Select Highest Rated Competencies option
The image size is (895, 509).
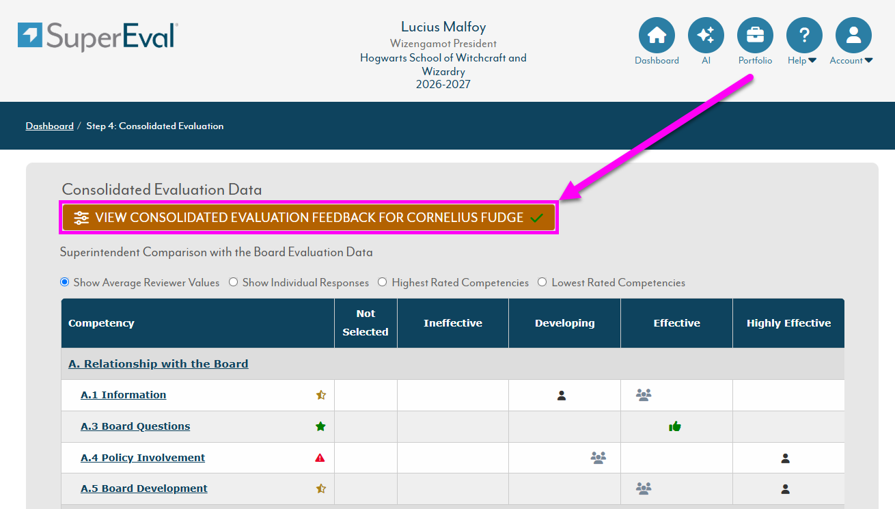pos(382,282)
